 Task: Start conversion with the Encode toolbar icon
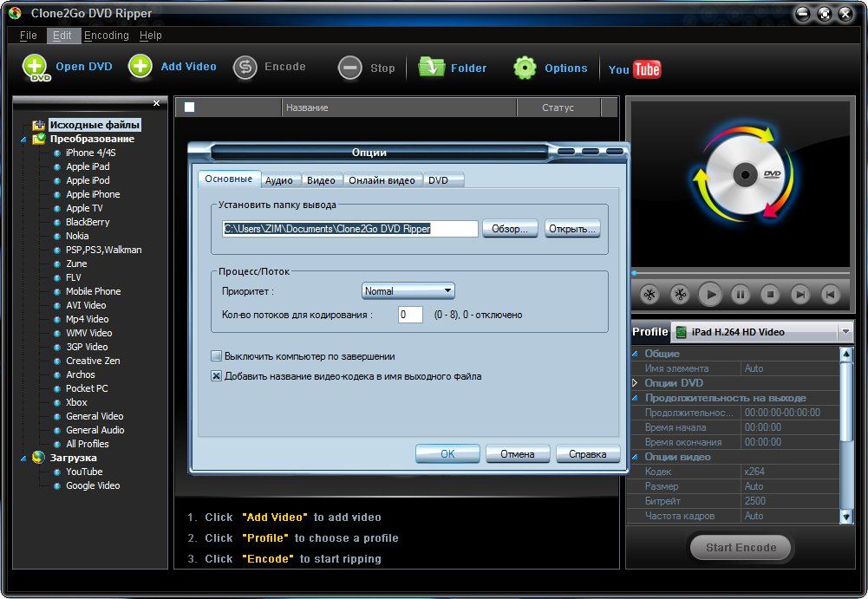click(245, 68)
